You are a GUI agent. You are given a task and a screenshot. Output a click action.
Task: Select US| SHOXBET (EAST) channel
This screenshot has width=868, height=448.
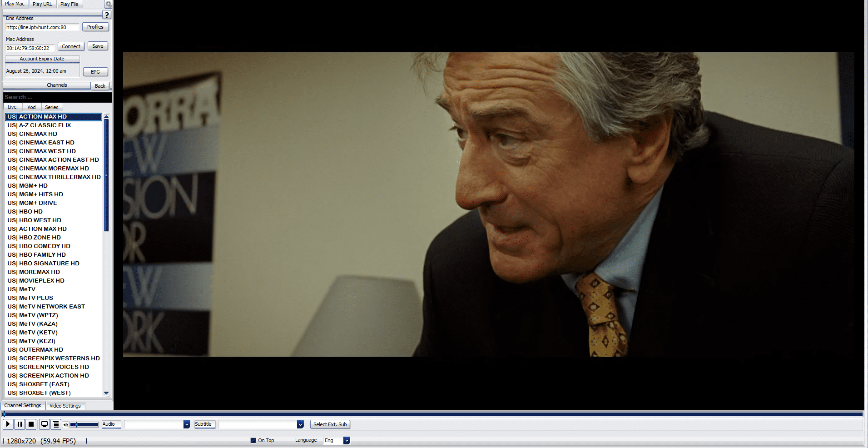54,384
